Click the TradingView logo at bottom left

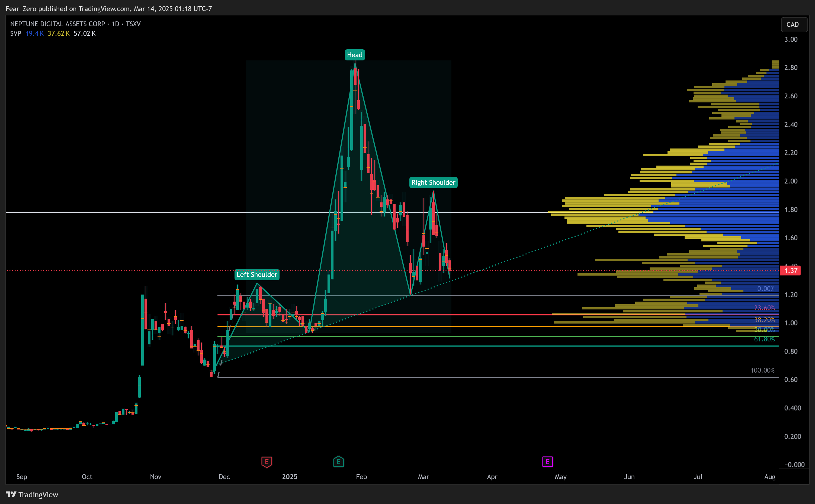click(32, 494)
